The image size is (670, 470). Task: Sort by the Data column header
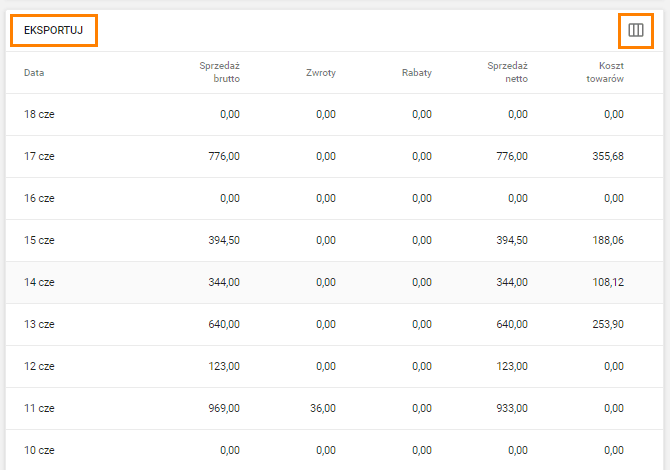click(34, 73)
